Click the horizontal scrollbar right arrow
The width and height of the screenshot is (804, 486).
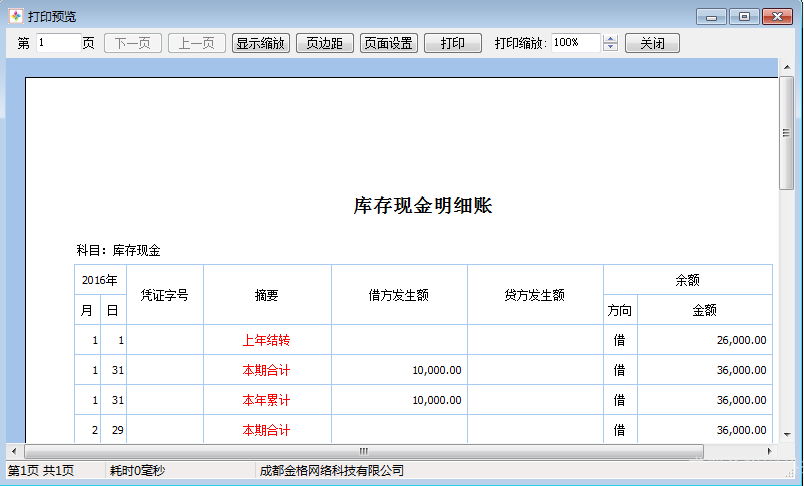(771, 451)
